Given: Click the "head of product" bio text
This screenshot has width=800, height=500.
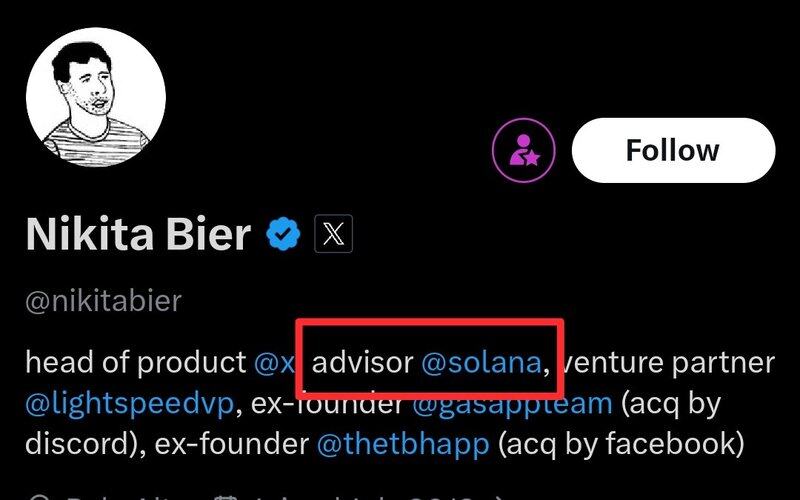Looking at the screenshot, I should 135,362.
